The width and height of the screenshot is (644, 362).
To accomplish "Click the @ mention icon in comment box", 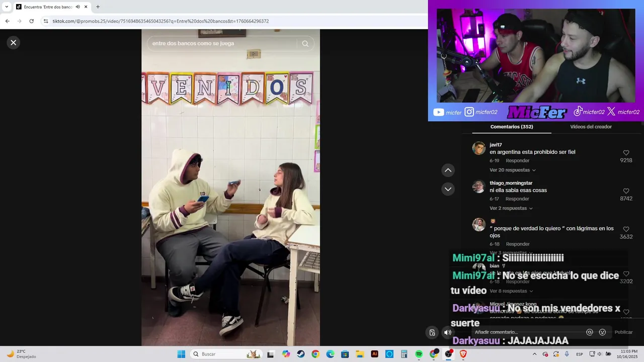I will [x=590, y=332].
